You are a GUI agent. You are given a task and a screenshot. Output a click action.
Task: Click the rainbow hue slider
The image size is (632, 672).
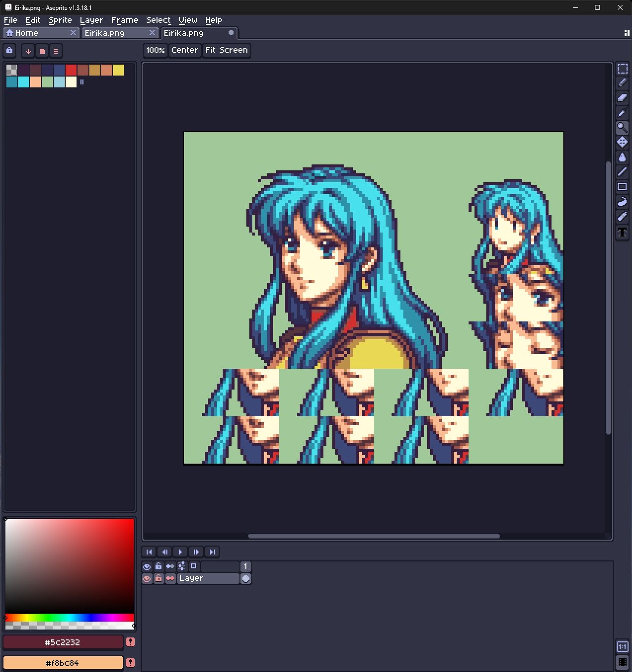(70, 618)
